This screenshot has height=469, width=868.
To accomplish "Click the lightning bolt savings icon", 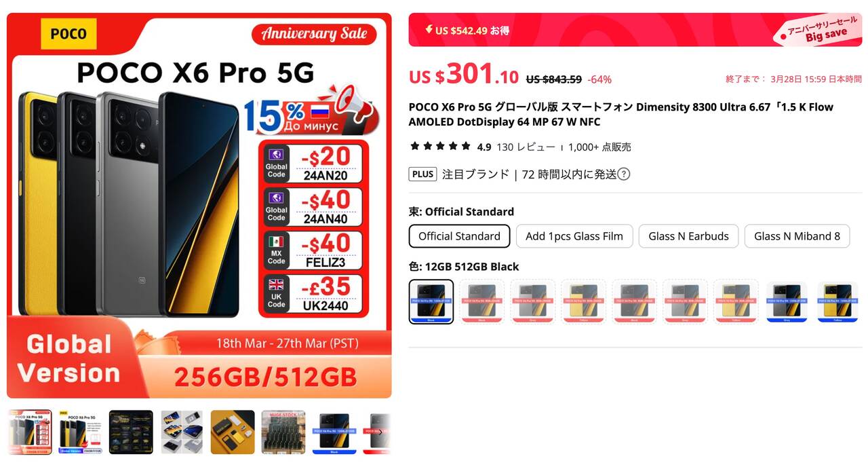I will pyautogui.click(x=429, y=29).
